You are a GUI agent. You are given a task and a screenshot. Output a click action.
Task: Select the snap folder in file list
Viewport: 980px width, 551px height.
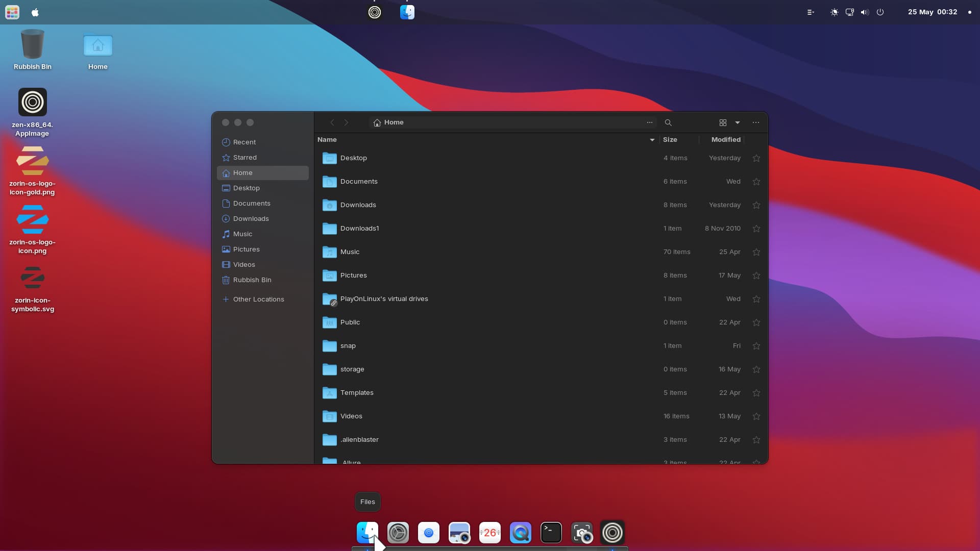pos(541,346)
